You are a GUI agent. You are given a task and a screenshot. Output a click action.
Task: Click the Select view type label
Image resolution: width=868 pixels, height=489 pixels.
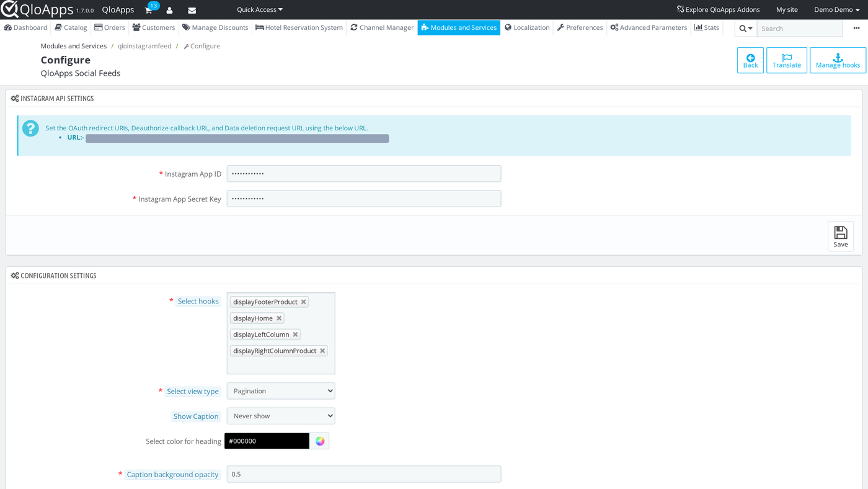click(193, 392)
